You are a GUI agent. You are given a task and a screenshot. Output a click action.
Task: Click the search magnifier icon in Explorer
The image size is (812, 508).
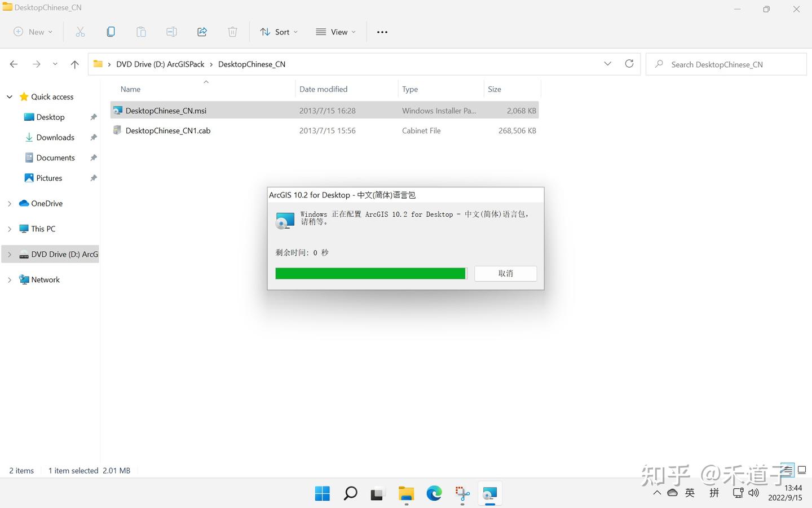pos(659,64)
